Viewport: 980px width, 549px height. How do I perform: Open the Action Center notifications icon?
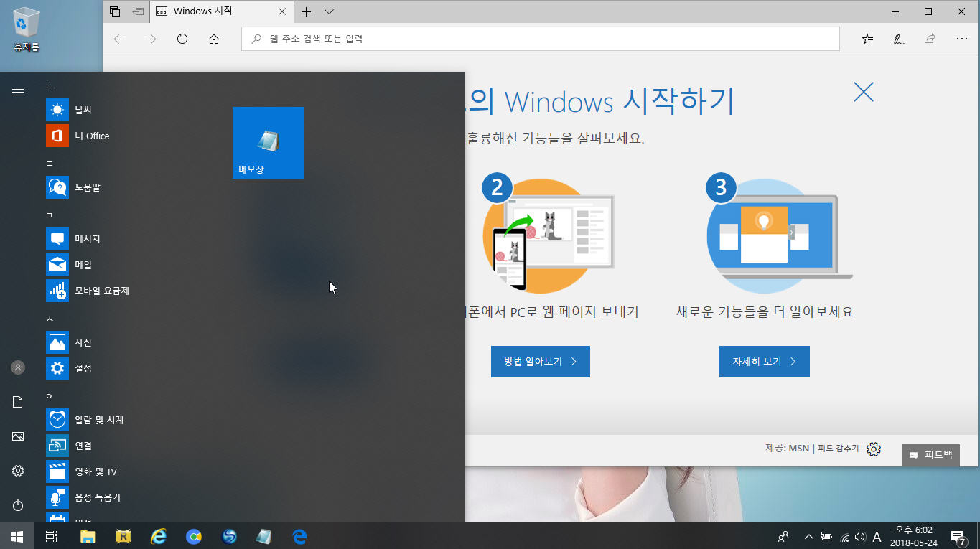pos(957,536)
